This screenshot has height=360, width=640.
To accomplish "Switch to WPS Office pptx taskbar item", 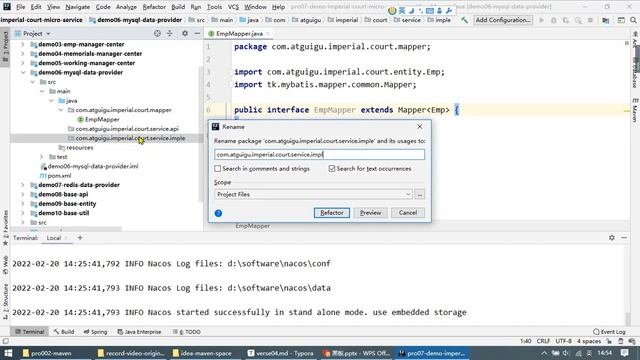I will pyautogui.click(x=356, y=353).
